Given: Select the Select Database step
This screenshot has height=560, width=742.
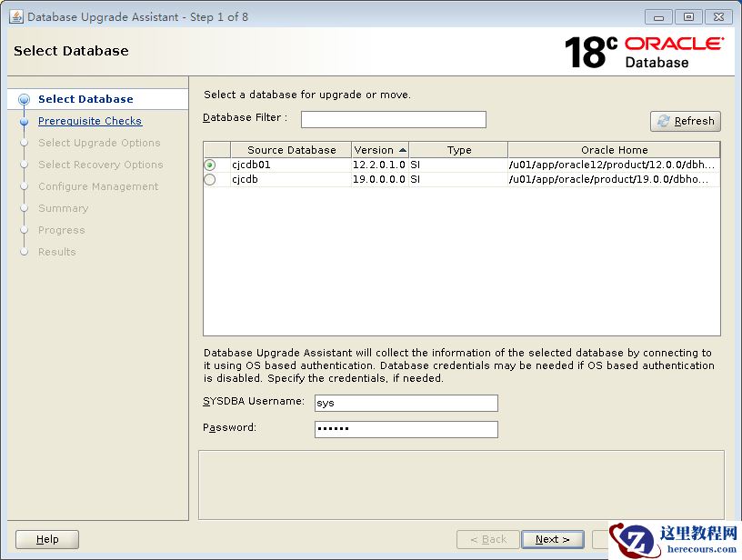Looking at the screenshot, I should tap(85, 99).
